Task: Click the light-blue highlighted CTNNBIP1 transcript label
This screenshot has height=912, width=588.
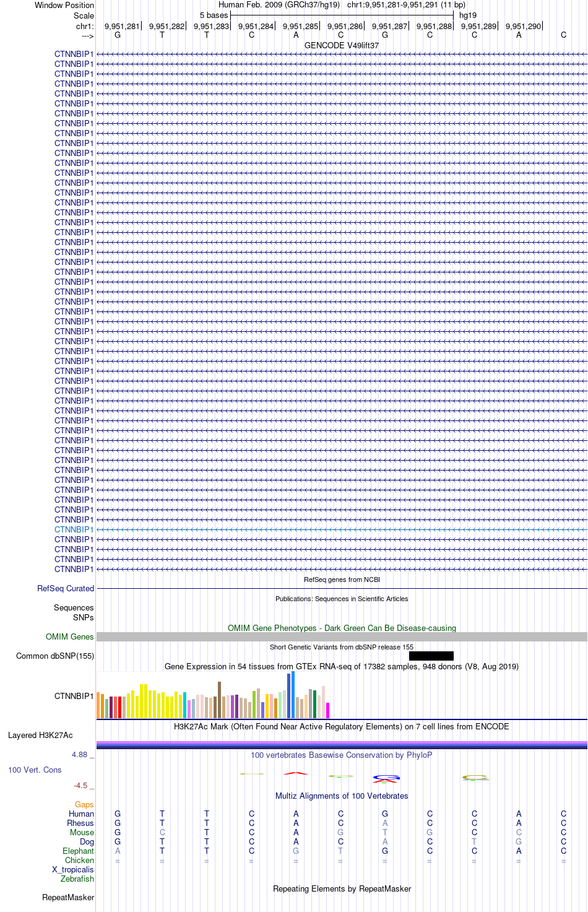Action: point(74,529)
